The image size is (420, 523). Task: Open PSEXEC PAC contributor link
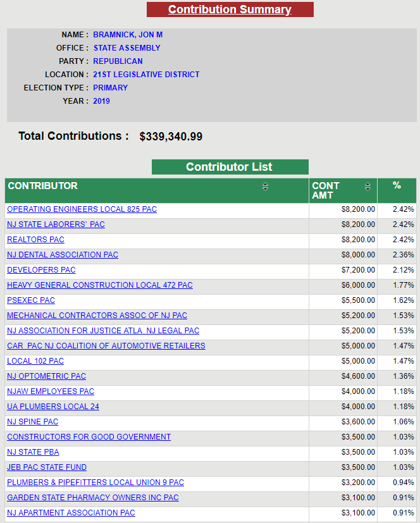pos(31,300)
